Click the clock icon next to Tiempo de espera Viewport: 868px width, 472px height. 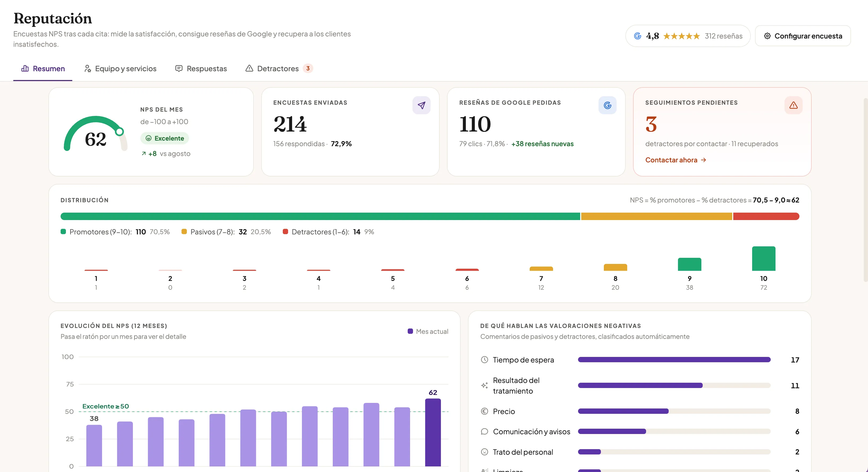point(484,360)
